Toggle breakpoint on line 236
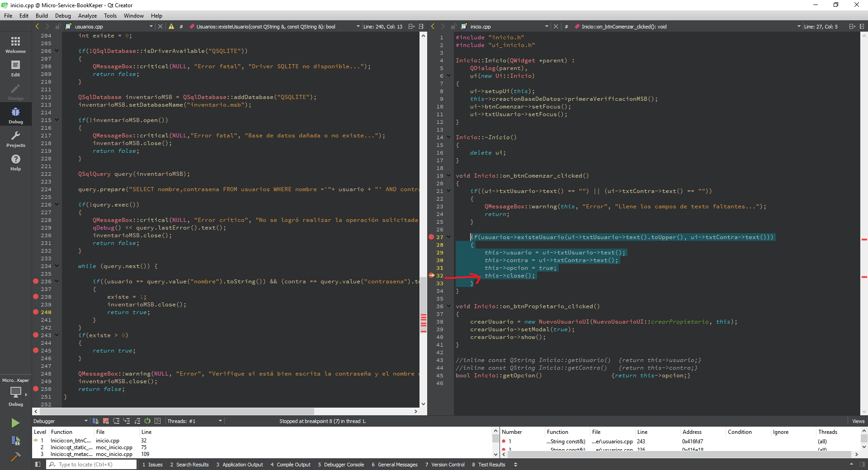 (36, 281)
